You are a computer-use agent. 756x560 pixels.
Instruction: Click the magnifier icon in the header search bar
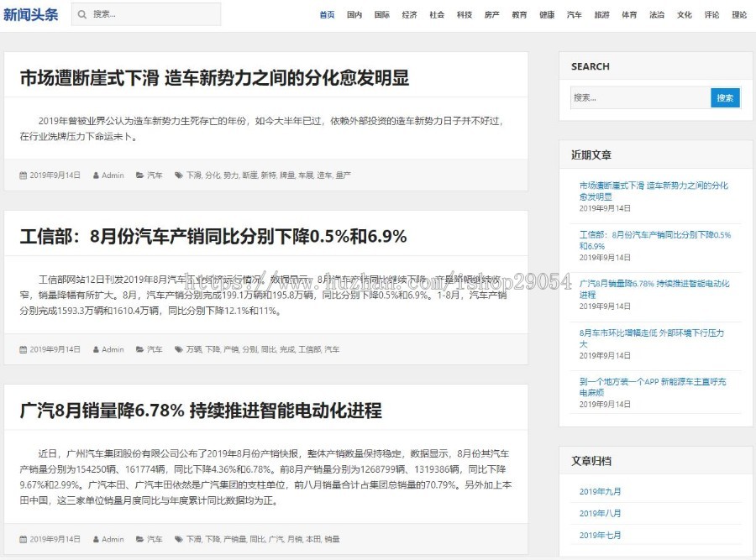tap(81, 14)
